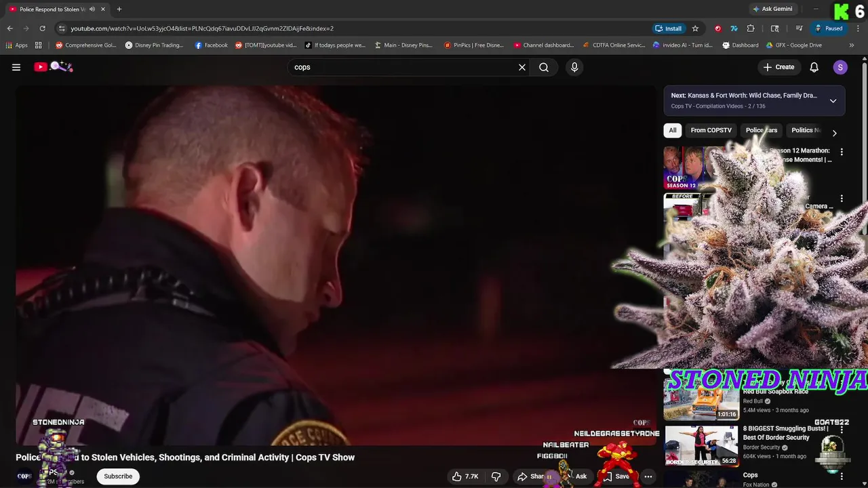
Task: Click the blue 7TV extension icon
Action: [x=734, y=28]
